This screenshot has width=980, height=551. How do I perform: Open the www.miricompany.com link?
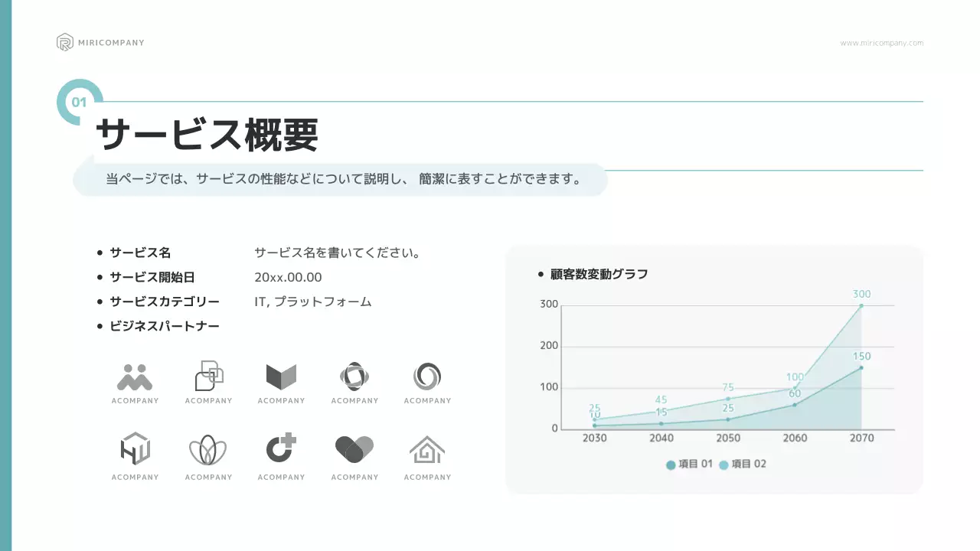point(881,43)
